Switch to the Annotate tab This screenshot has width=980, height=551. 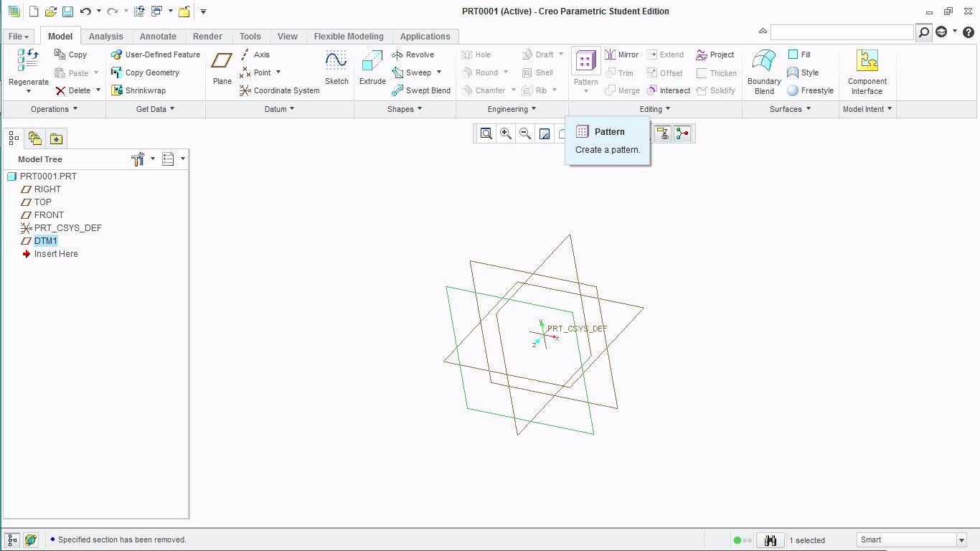pyautogui.click(x=158, y=37)
